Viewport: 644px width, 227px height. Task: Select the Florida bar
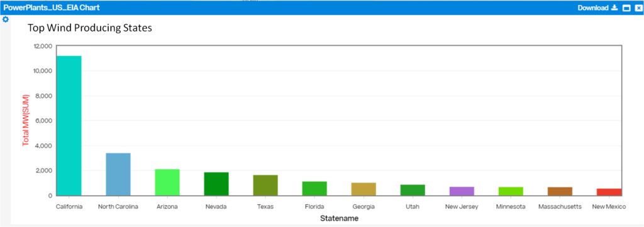tap(314, 189)
